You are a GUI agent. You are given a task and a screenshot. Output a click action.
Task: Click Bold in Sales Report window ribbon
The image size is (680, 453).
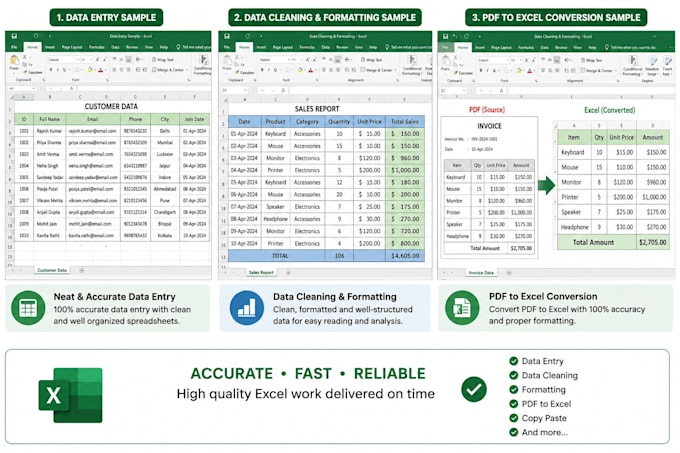pos(262,70)
